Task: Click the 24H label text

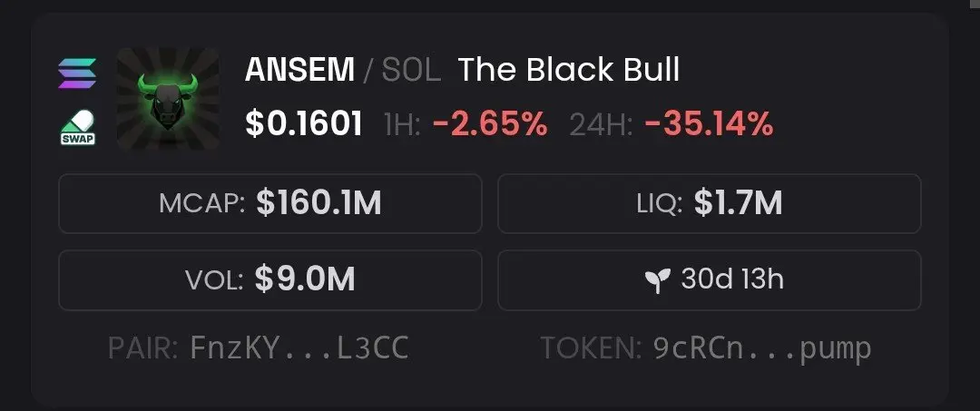Action: pyautogui.click(x=601, y=125)
